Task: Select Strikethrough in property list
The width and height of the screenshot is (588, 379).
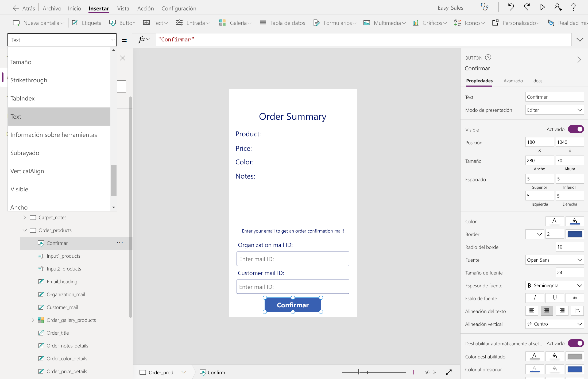Action: click(59, 80)
